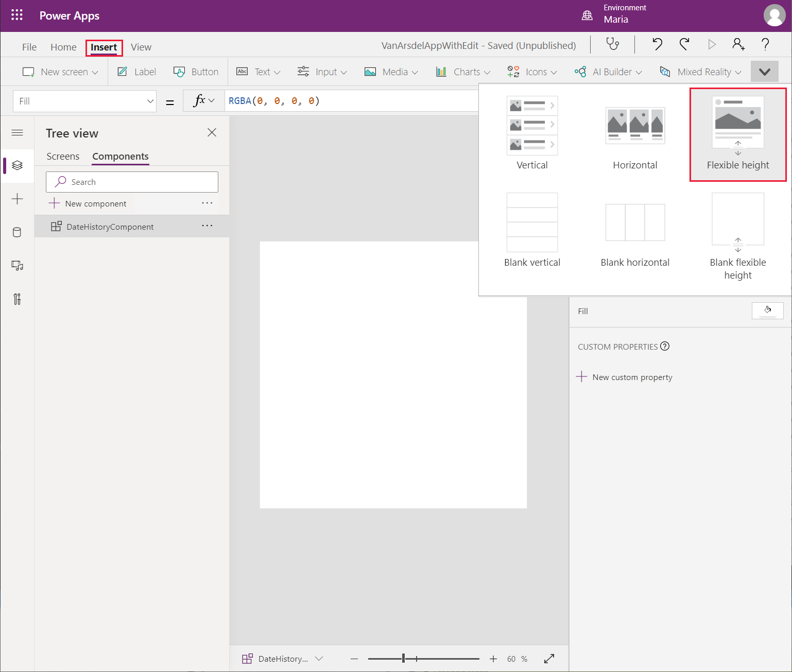792x672 pixels.
Task: Open the Advanced tools icon
Action: tap(17, 299)
